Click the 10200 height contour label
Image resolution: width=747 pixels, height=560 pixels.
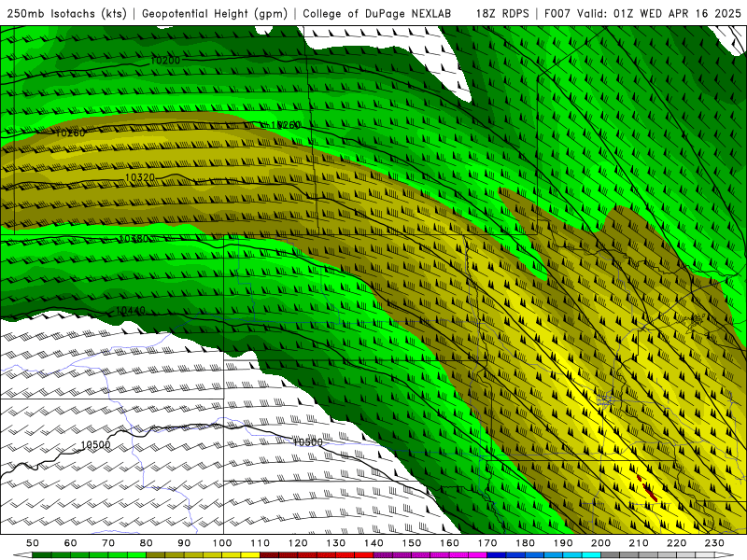[x=165, y=61]
